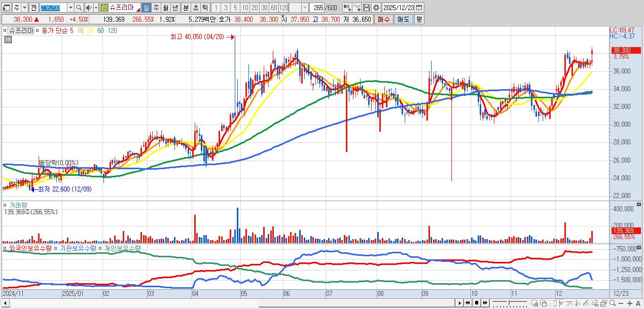
Task: Select the 년 yearly period button
Action: pos(174,8)
